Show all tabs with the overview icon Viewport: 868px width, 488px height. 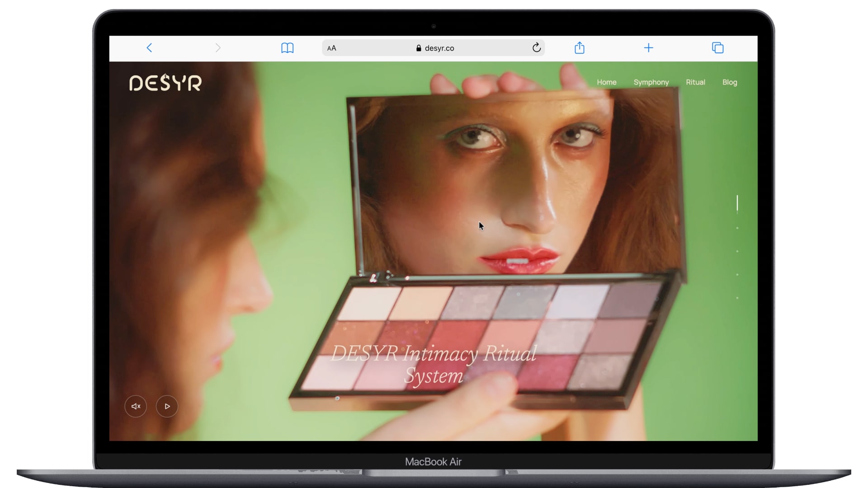pos(718,48)
